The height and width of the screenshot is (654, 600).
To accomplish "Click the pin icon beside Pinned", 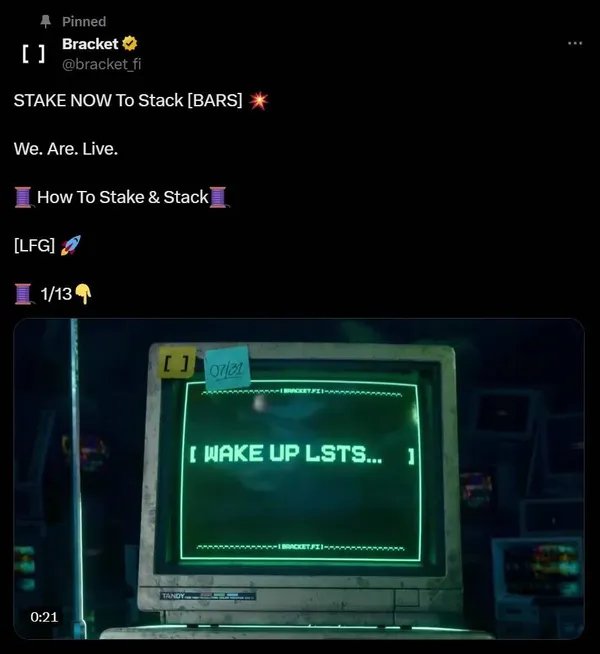I will tap(45, 21).
